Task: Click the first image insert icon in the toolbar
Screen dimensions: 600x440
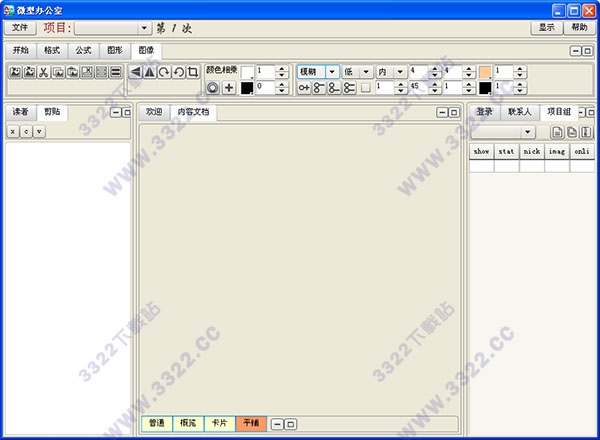Action: click(x=15, y=72)
